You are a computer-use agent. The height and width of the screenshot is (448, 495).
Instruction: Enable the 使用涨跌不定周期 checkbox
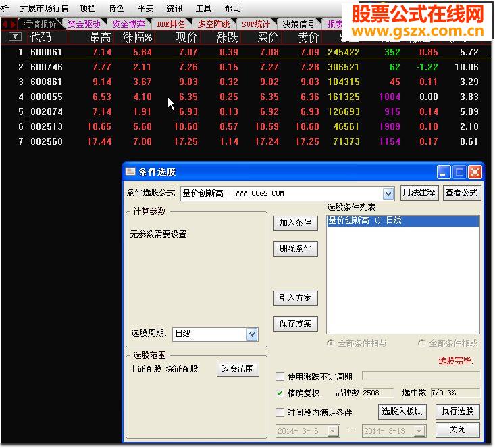(x=280, y=376)
